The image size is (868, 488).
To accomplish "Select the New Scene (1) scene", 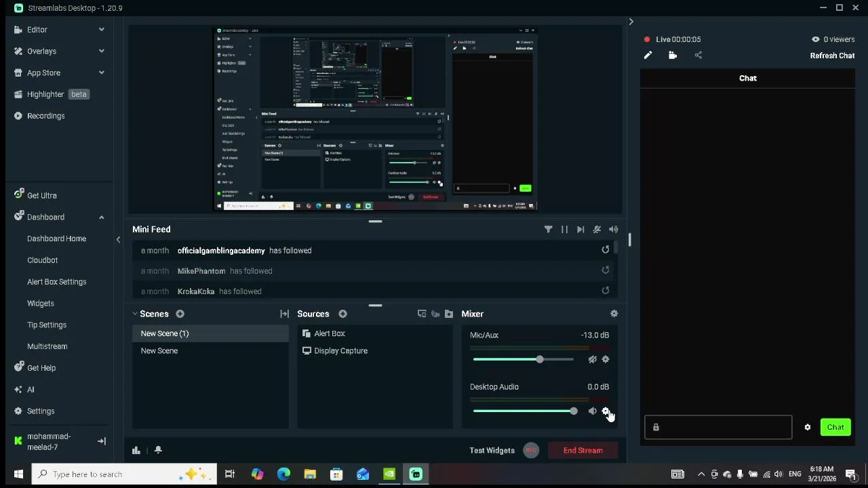I will [x=210, y=333].
